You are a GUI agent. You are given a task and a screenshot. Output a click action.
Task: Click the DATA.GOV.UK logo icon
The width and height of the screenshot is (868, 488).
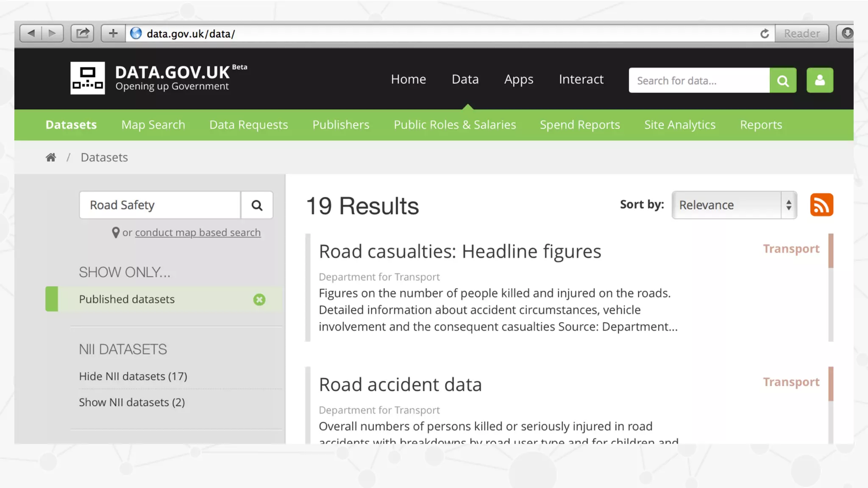tap(88, 78)
